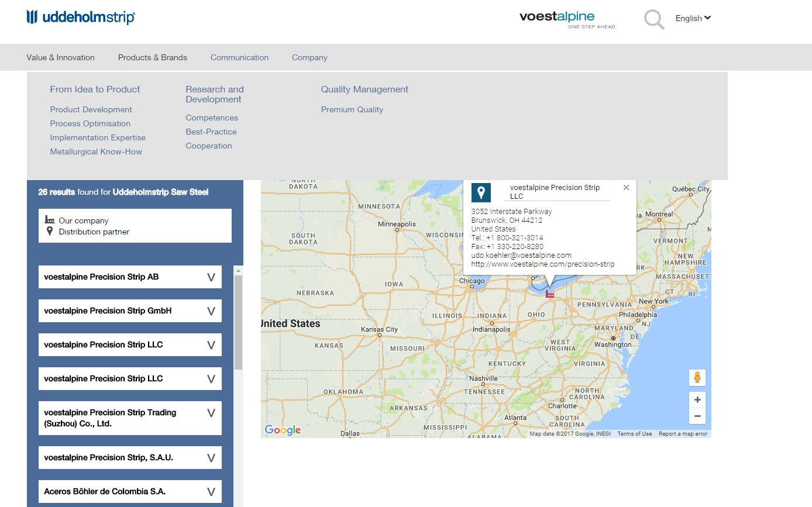812x507 pixels.
Task: Open Best-Practice link
Action: [x=211, y=132]
